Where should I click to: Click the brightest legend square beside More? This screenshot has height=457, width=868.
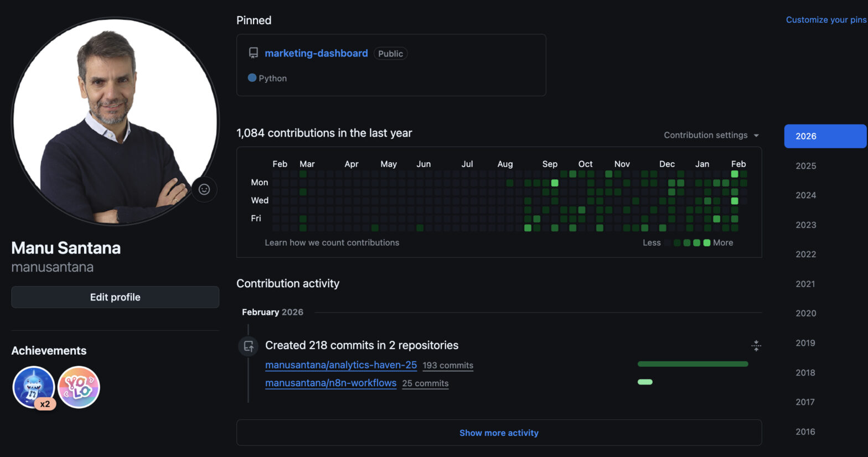pos(707,243)
